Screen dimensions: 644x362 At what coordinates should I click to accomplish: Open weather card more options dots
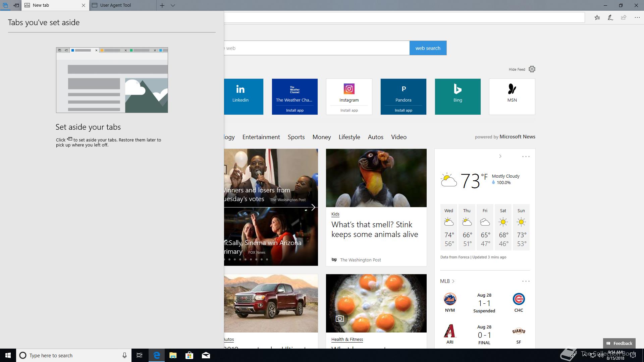526,157
